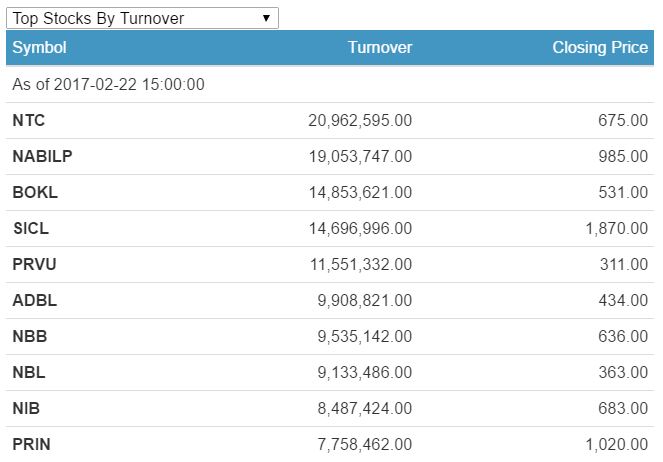Click BOKL closing price 531.00
The height and width of the screenshot is (462, 663).
[623, 193]
